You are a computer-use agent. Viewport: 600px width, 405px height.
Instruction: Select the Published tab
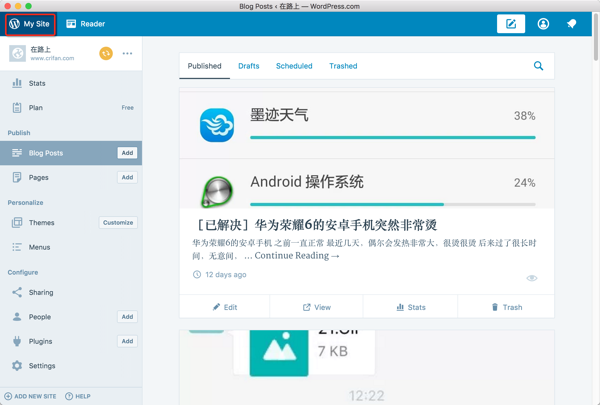tap(204, 66)
